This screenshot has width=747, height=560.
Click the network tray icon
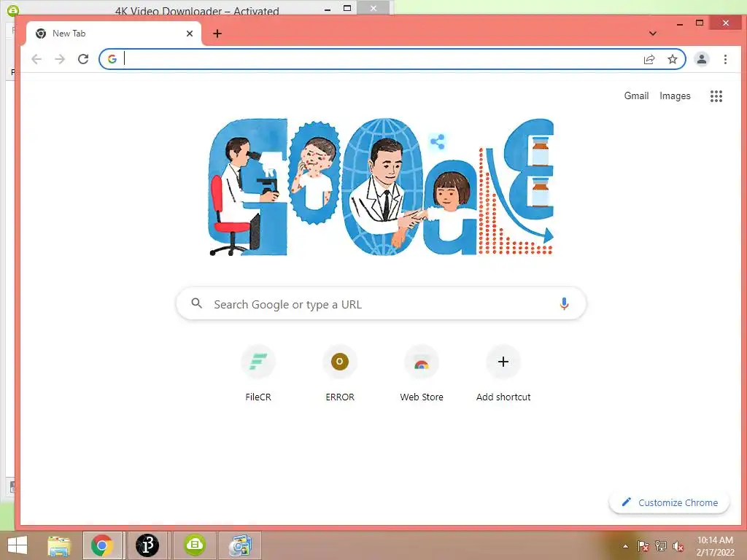[x=661, y=546]
